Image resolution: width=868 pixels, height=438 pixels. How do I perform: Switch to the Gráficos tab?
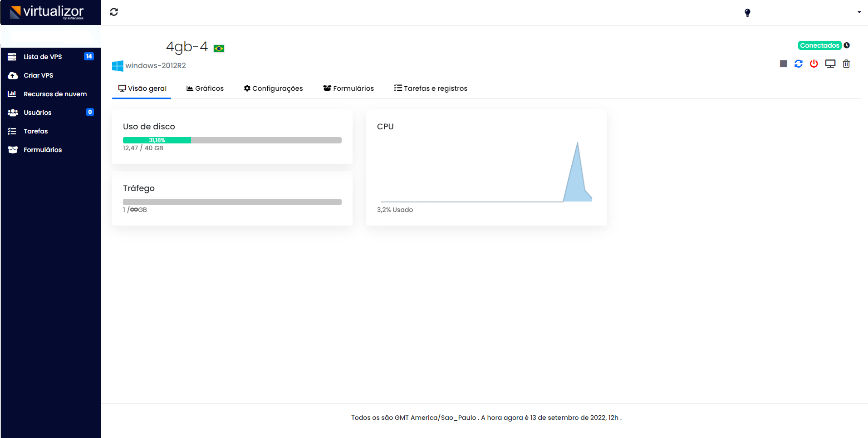coord(205,88)
